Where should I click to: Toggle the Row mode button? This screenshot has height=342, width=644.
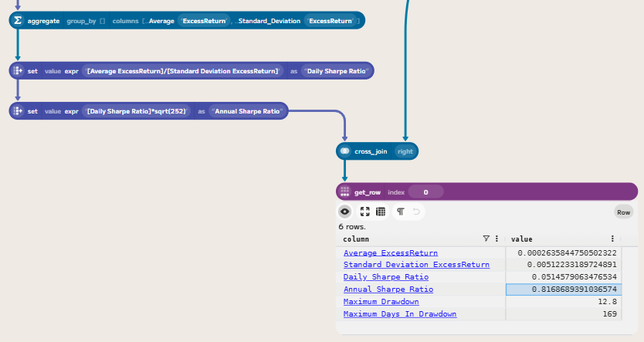623,212
